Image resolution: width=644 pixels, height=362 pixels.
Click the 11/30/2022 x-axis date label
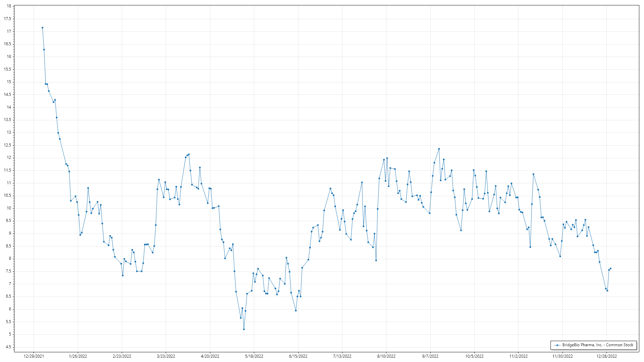click(x=562, y=356)
